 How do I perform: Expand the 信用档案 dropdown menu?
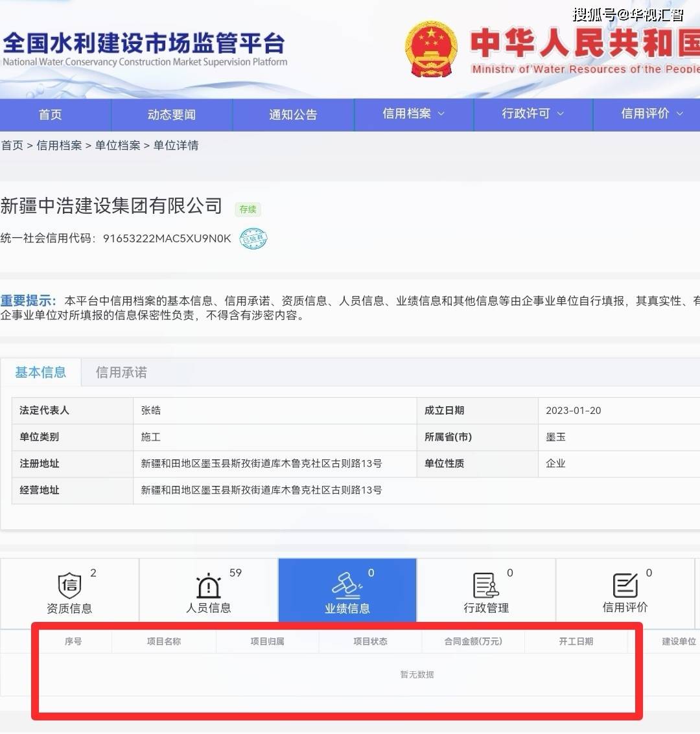tap(414, 114)
